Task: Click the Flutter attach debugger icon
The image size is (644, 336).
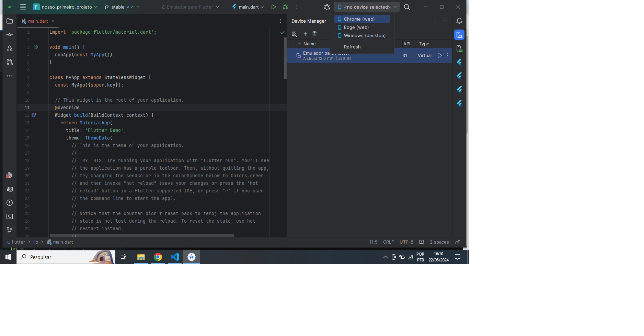Action: click(x=327, y=7)
